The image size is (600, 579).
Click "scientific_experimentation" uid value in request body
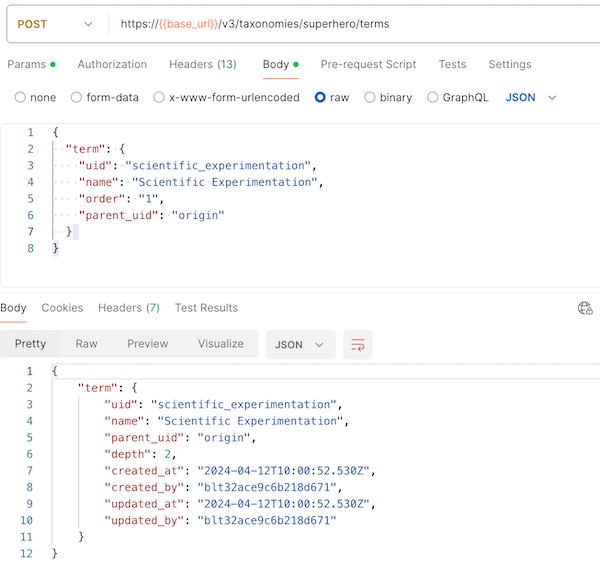click(218, 166)
